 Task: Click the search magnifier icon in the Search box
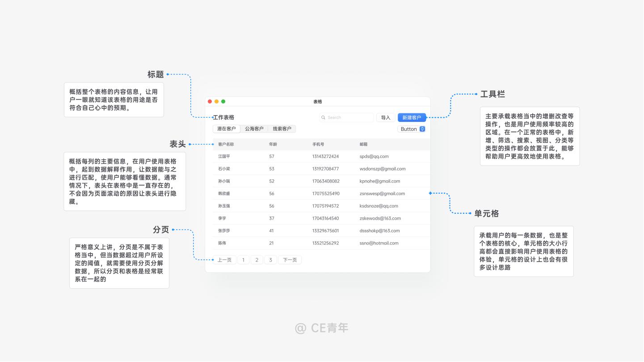coord(324,117)
